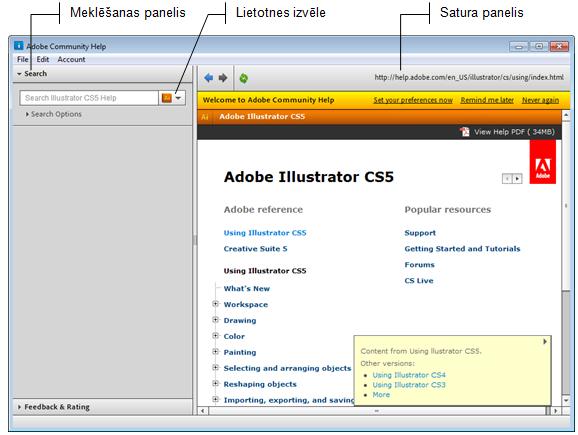Open the Account menu

(71, 59)
